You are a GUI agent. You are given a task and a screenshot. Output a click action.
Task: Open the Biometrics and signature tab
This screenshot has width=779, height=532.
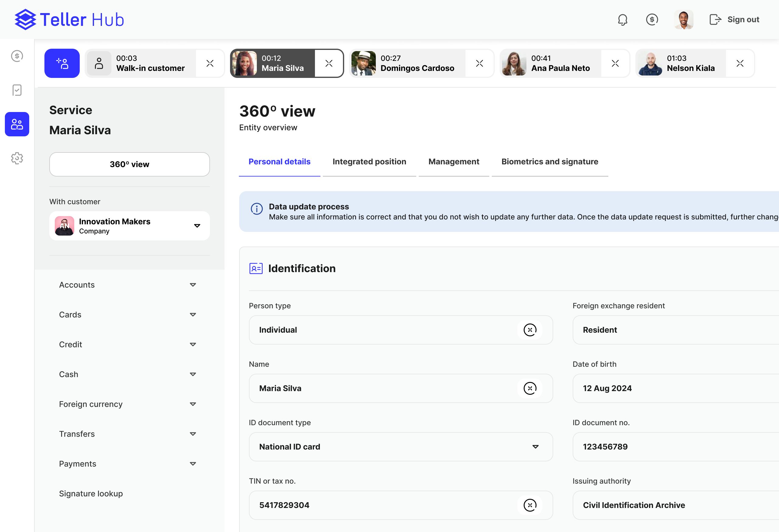pos(550,162)
